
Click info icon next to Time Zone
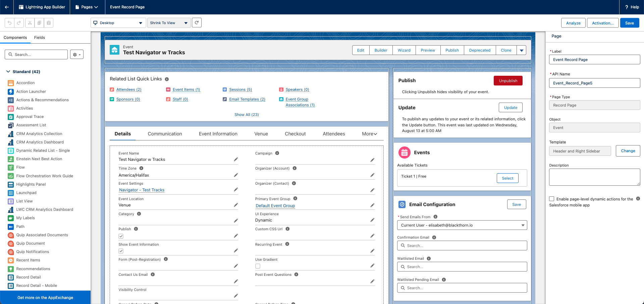pyautogui.click(x=142, y=168)
